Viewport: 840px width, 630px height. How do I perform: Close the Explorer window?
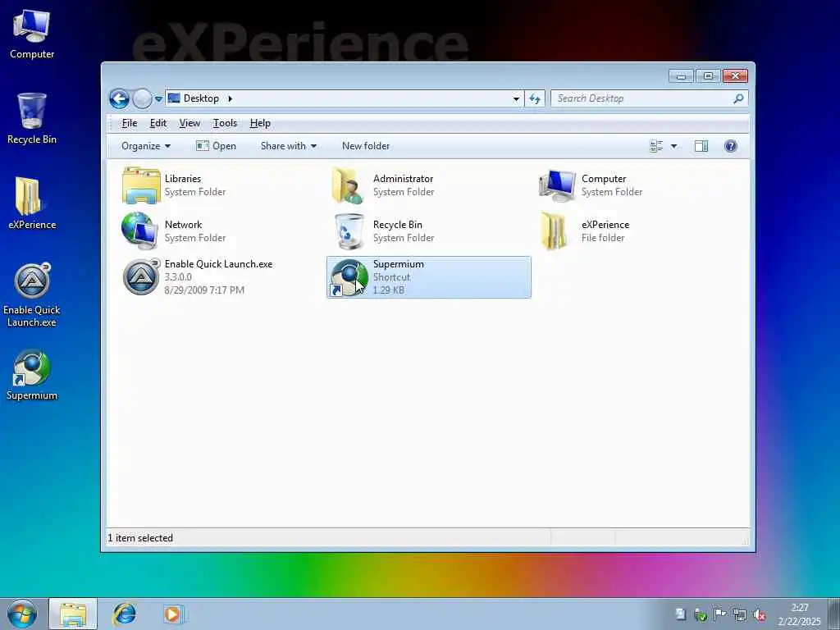click(735, 76)
